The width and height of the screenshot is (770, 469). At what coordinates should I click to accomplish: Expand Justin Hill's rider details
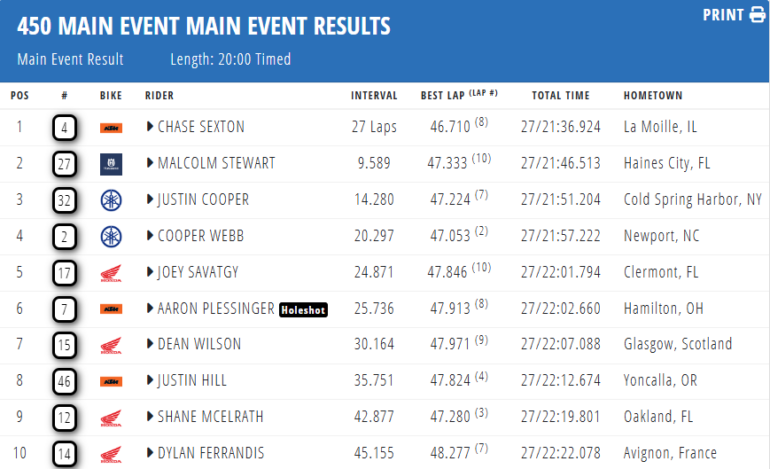pos(150,381)
